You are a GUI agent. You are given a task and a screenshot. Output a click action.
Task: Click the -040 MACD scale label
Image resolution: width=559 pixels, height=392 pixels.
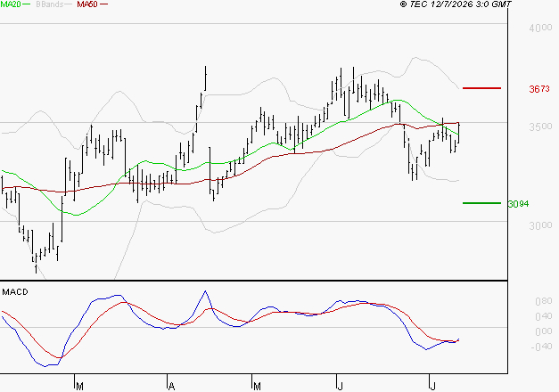[541, 347]
